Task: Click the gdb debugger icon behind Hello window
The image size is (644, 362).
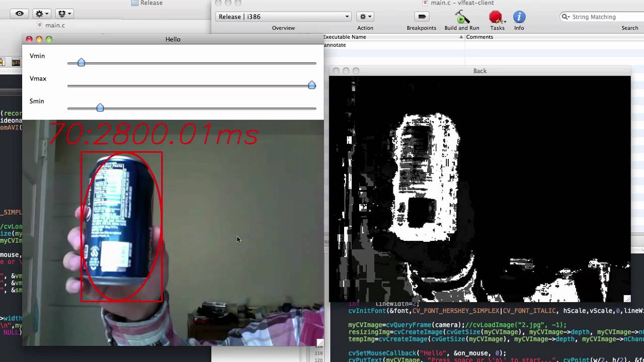Action: pyautogui.click(x=16, y=62)
